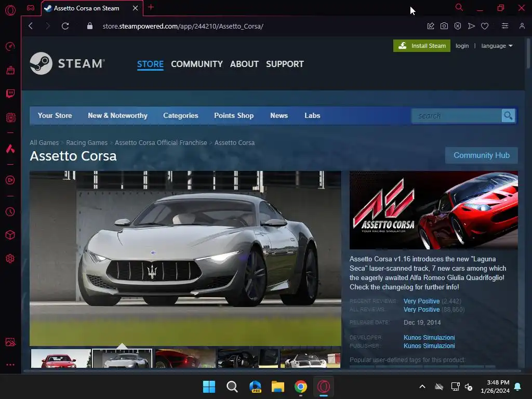View site security padlock info
This screenshot has height=399, width=532.
click(x=89, y=26)
